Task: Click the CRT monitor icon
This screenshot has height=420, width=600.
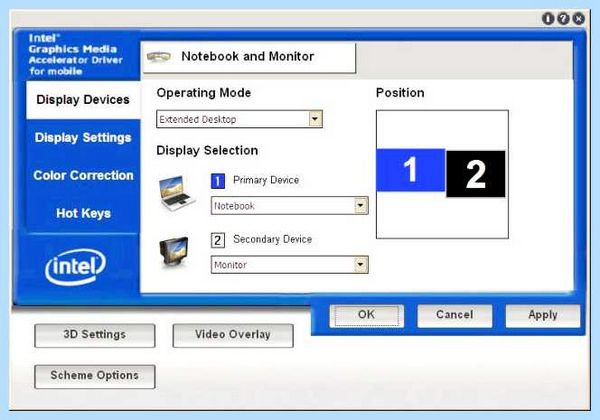Action: [174, 252]
